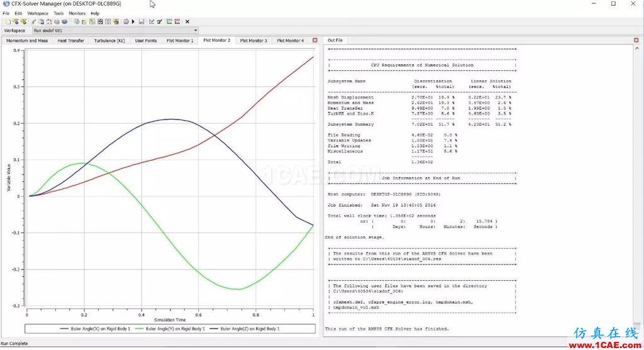Screen dimensions: 644x350
Task: Click the greyed-out Edit Run in Progress icon
Action: coord(57,22)
